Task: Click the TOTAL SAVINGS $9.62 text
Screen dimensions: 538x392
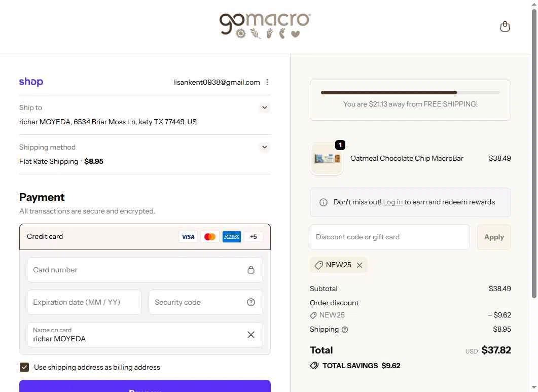Action: (x=362, y=366)
